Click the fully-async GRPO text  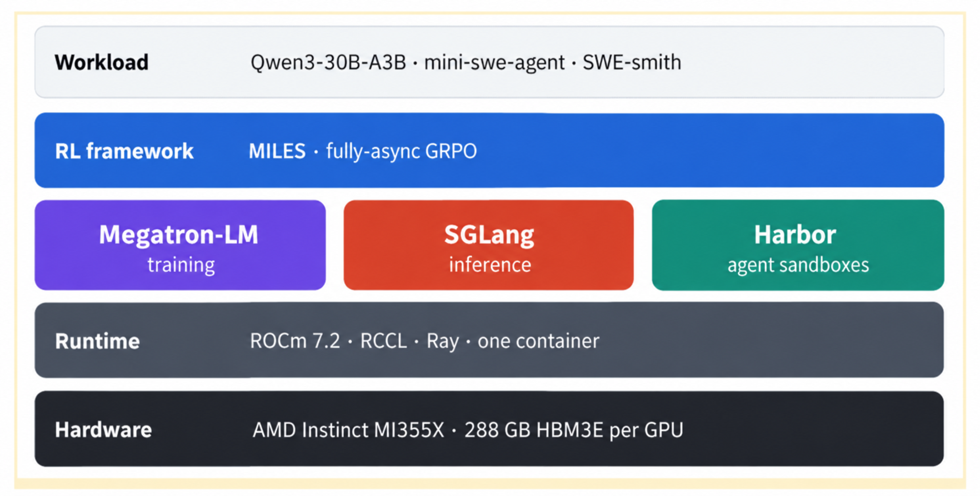(401, 151)
